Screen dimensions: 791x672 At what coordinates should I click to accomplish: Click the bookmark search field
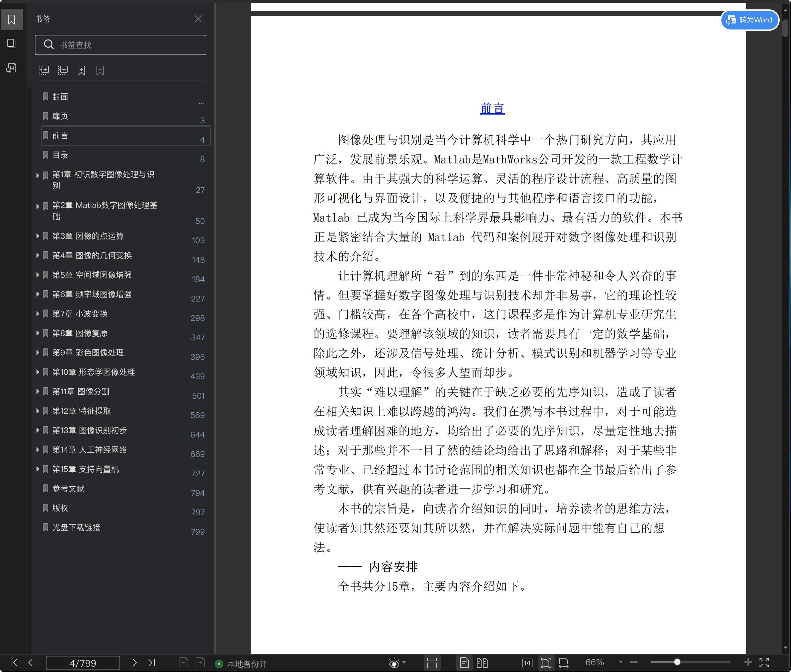[120, 45]
